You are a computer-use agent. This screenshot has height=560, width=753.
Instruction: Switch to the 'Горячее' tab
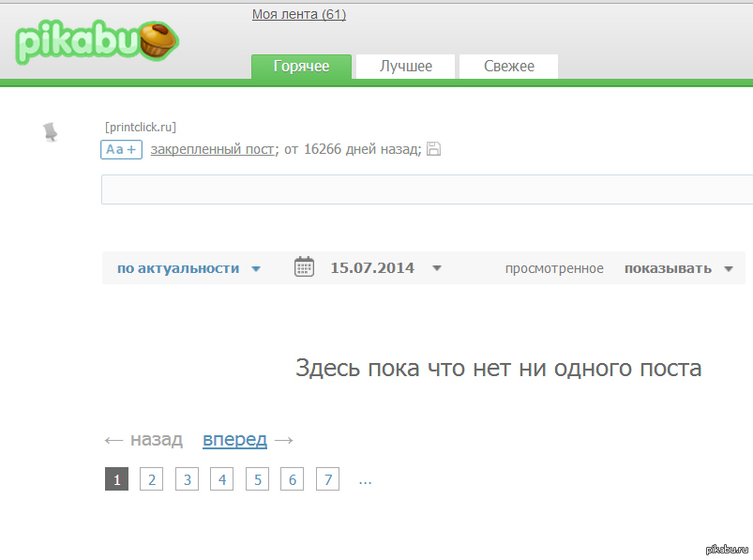[301, 67]
